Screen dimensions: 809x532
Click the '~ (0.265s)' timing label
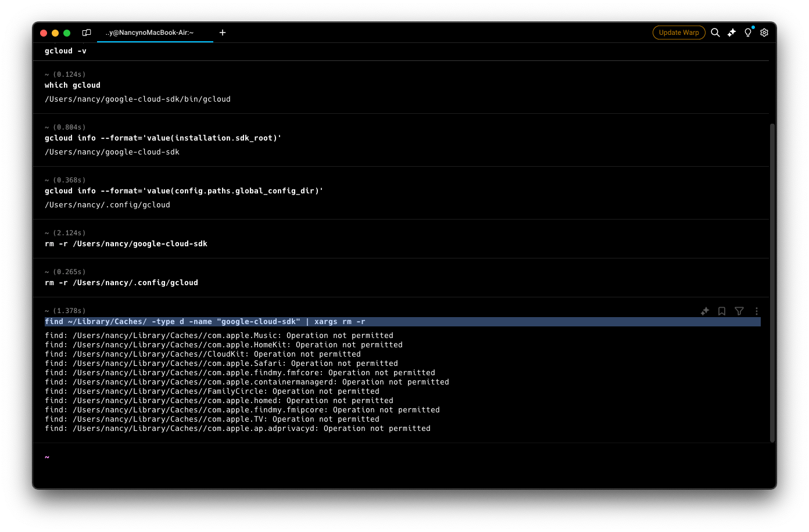click(x=65, y=272)
